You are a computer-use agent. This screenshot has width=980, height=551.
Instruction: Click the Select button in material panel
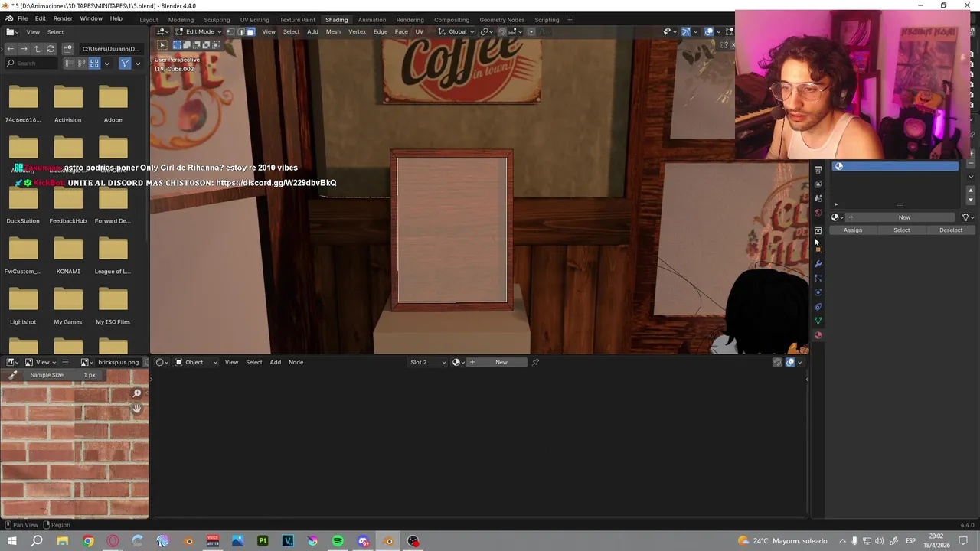[902, 230]
